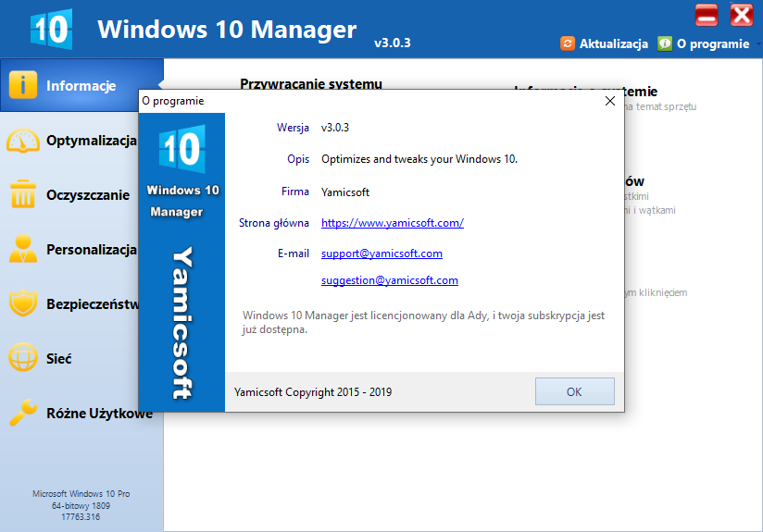The image size is (763, 532).
Task: Click the Oczyszczanie trash bin icon
Action: coord(23,194)
